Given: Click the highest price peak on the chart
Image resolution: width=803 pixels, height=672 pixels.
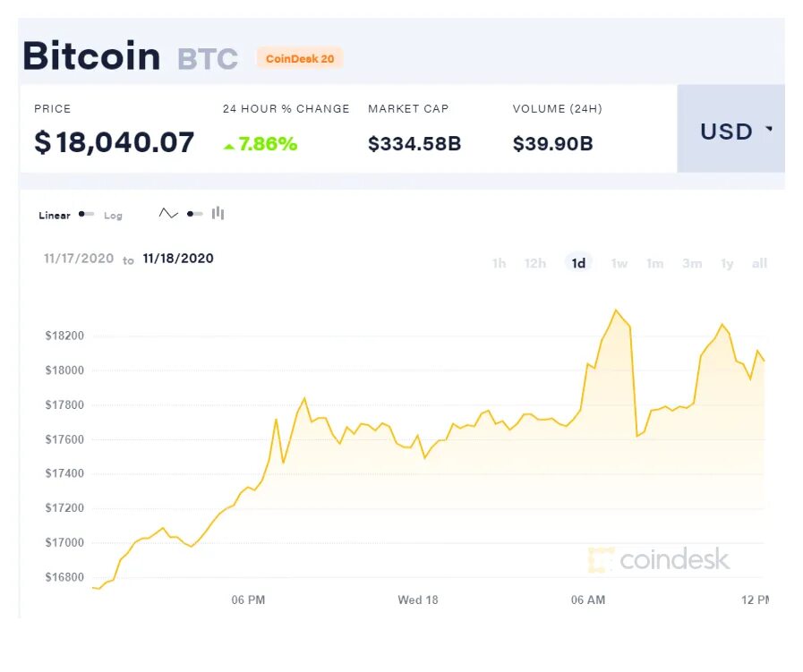Looking at the screenshot, I should point(616,310).
